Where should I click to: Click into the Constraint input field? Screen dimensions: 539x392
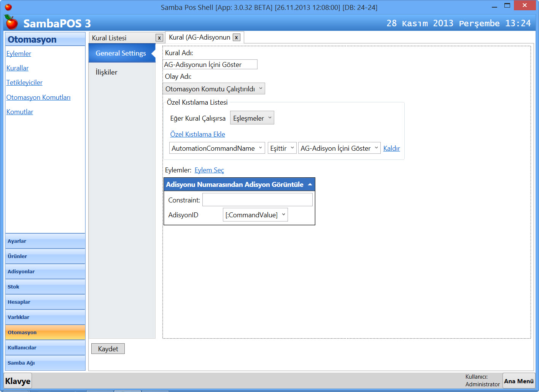(257, 200)
